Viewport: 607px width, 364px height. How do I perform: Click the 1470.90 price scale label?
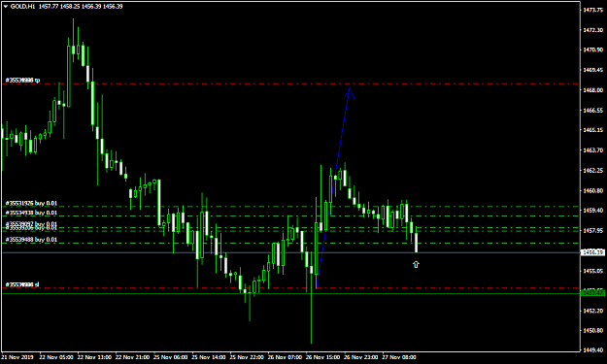tap(593, 50)
